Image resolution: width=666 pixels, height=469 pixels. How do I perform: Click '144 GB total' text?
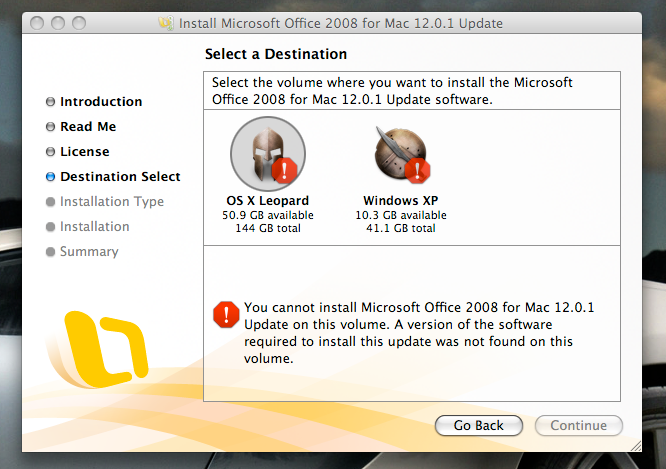point(268,228)
